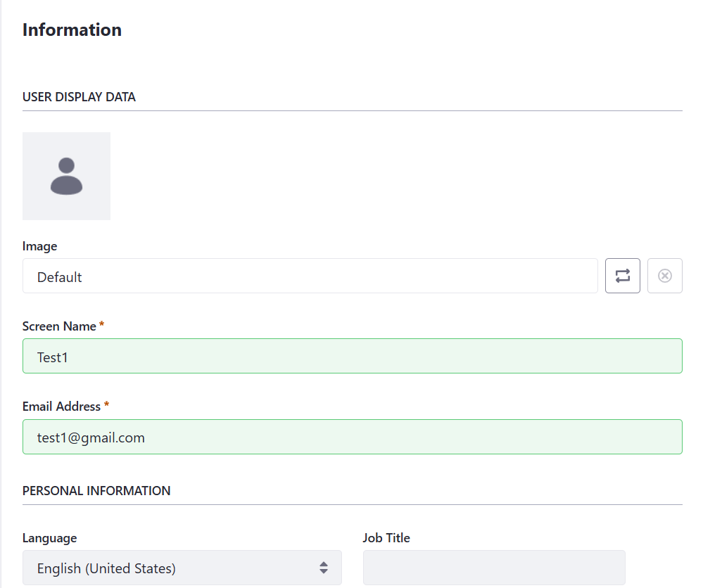Click the Job Title label
703x588 pixels.
coord(386,538)
